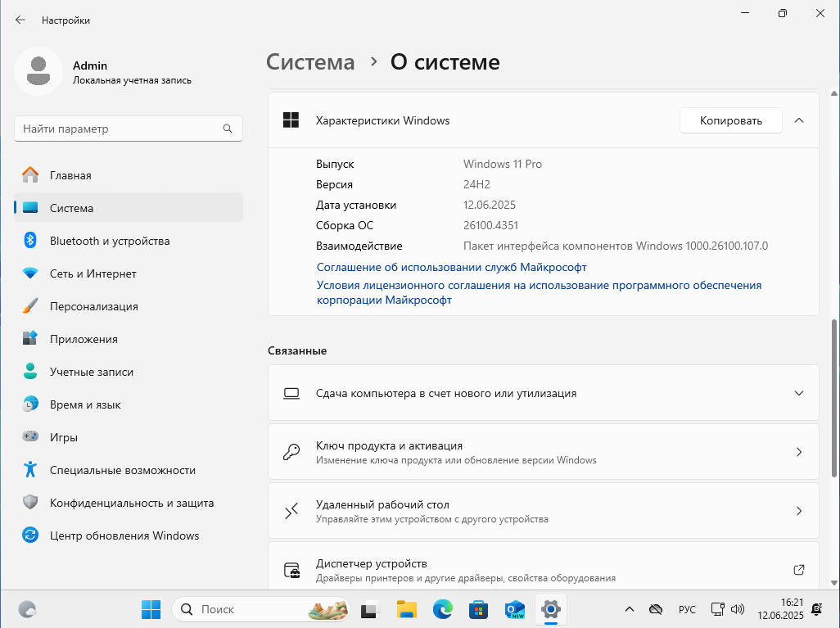840x628 pixels.
Task: Open the volume control in the tray
Action: (738, 609)
